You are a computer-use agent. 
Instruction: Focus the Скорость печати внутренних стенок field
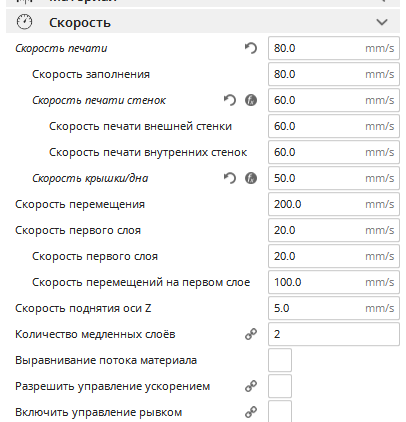(x=334, y=152)
